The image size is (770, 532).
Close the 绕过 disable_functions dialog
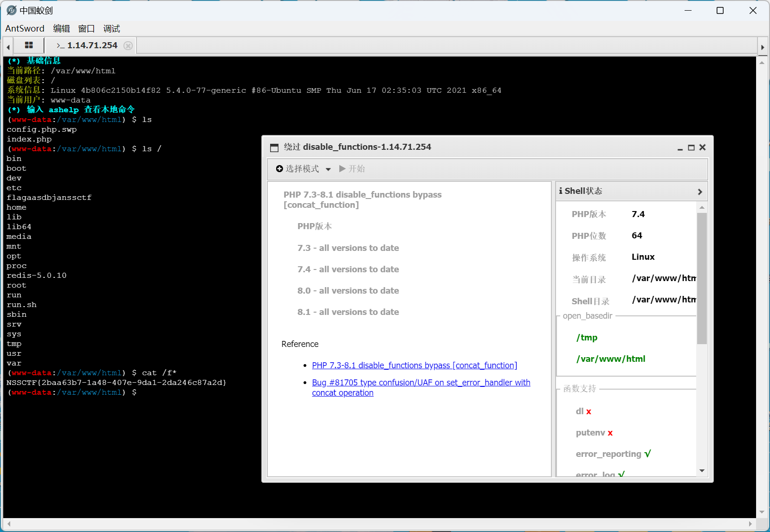tap(702, 147)
